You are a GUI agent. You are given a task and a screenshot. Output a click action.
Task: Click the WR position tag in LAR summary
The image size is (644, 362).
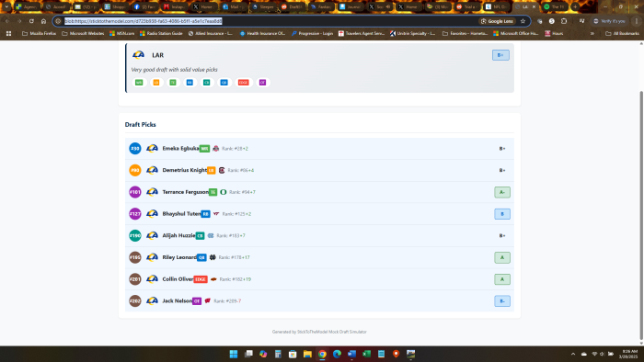click(x=139, y=83)
